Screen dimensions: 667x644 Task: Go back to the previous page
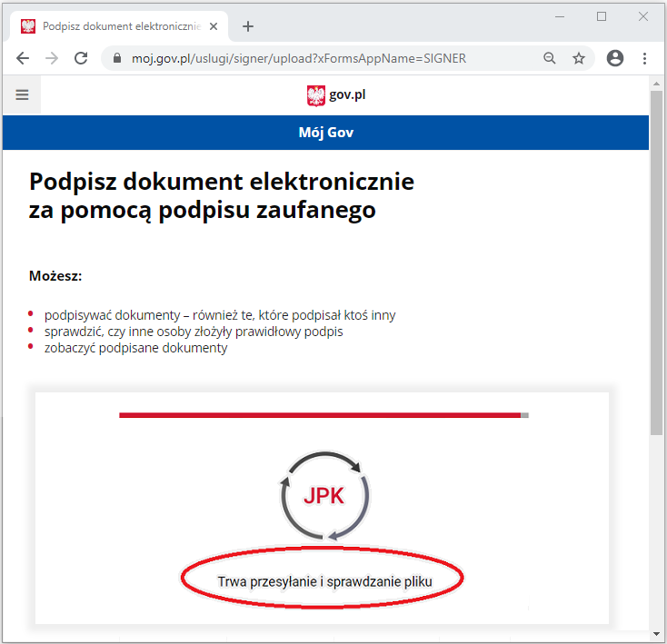[23, 58]
